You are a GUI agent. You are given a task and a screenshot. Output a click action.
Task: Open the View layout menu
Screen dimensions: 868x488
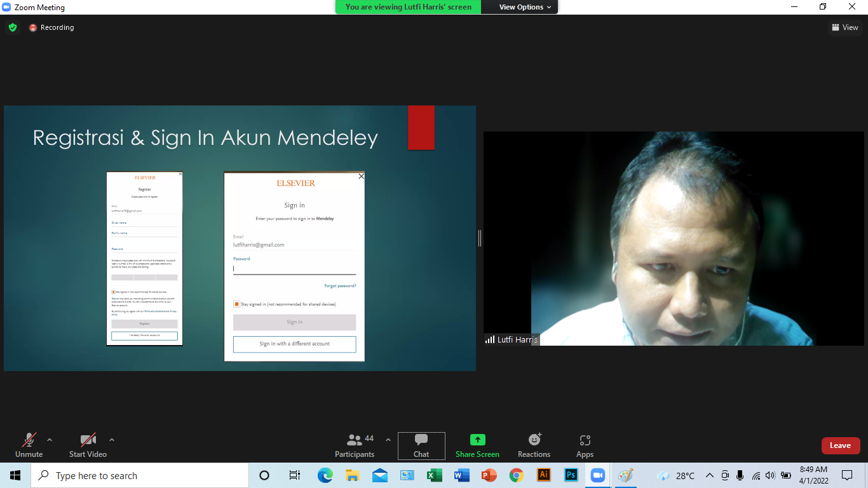pyautogui.click(x=845, y=27)
